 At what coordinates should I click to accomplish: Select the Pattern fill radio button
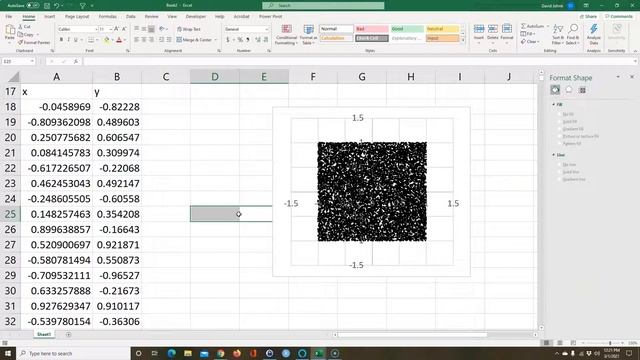560,144
